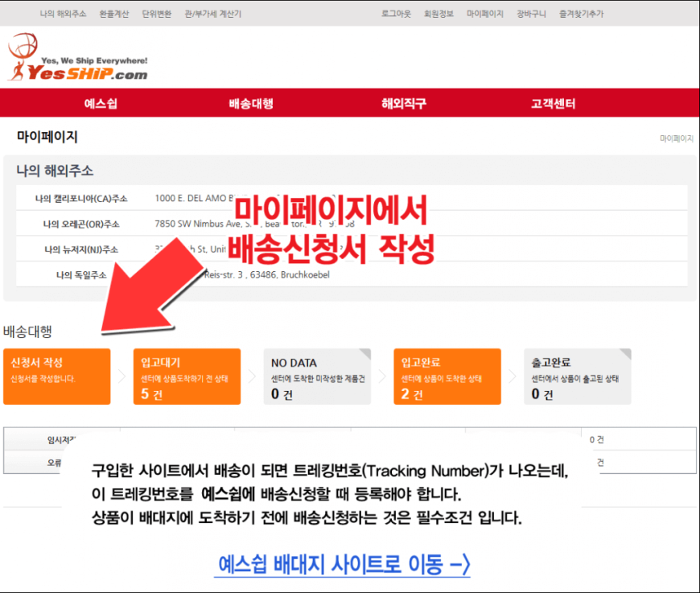Click 1000 E. DEL AMO address text
The width and height of the screenshot is (700, 593).
pyautogui.click(x=194, y=198)
